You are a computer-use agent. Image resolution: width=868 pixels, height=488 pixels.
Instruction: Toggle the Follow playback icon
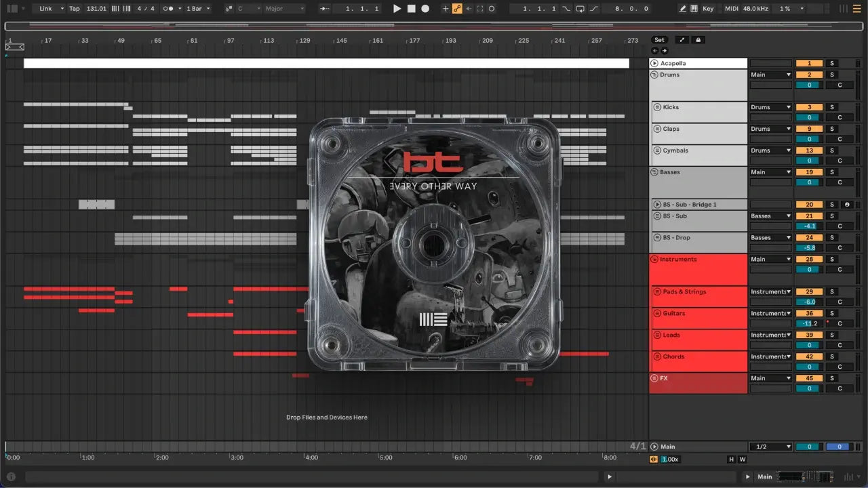[323, 9]
